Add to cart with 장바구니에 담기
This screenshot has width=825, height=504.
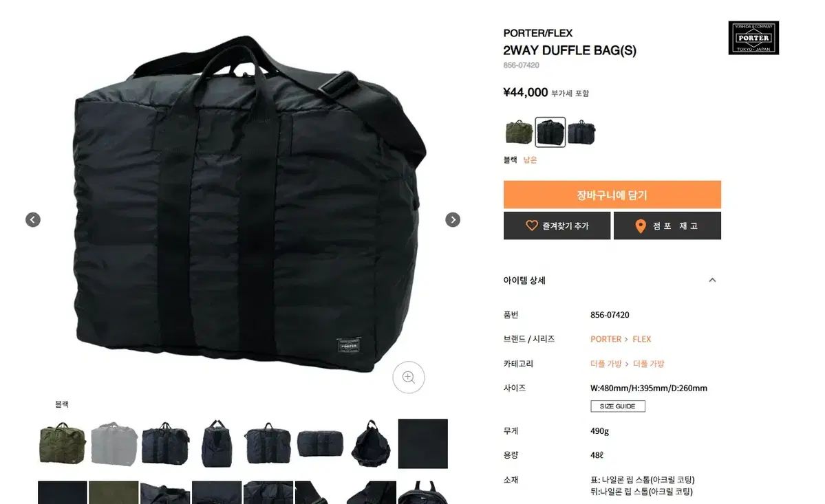point(612,195)
